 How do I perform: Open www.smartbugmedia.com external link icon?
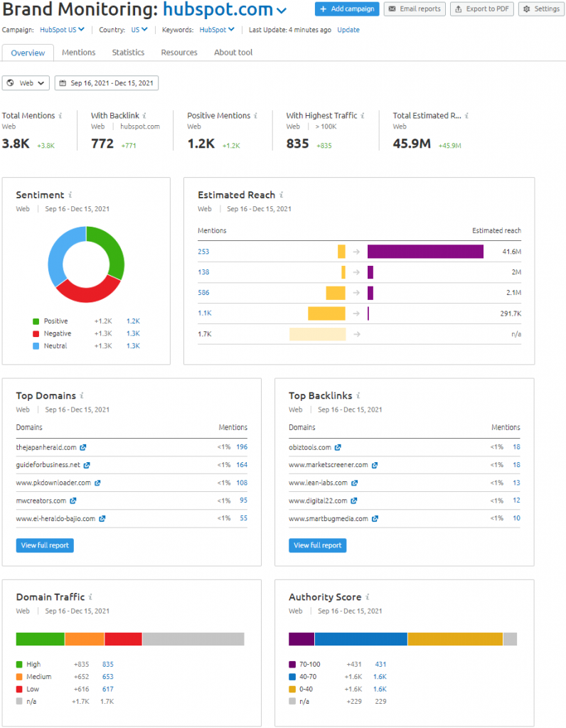click(375, 519)
